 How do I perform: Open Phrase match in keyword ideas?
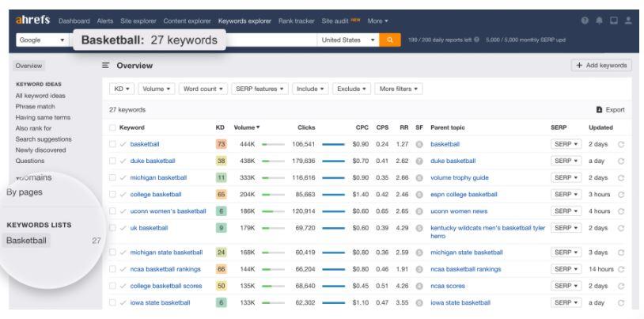click(35, 107)
